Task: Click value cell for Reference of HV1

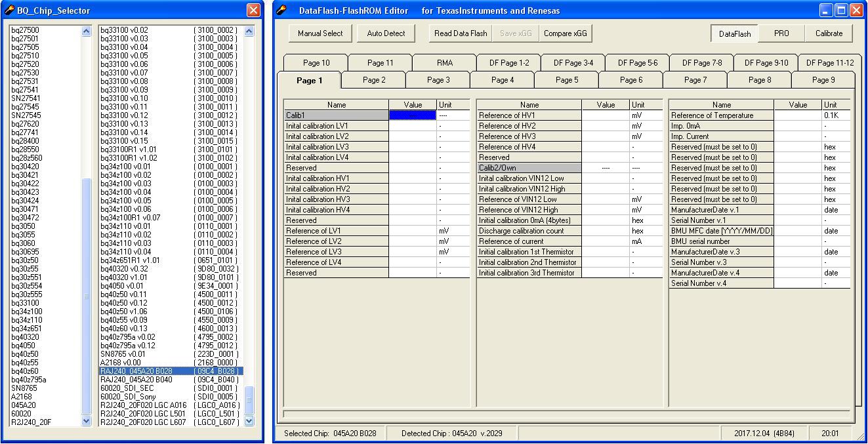Action: 606,115
